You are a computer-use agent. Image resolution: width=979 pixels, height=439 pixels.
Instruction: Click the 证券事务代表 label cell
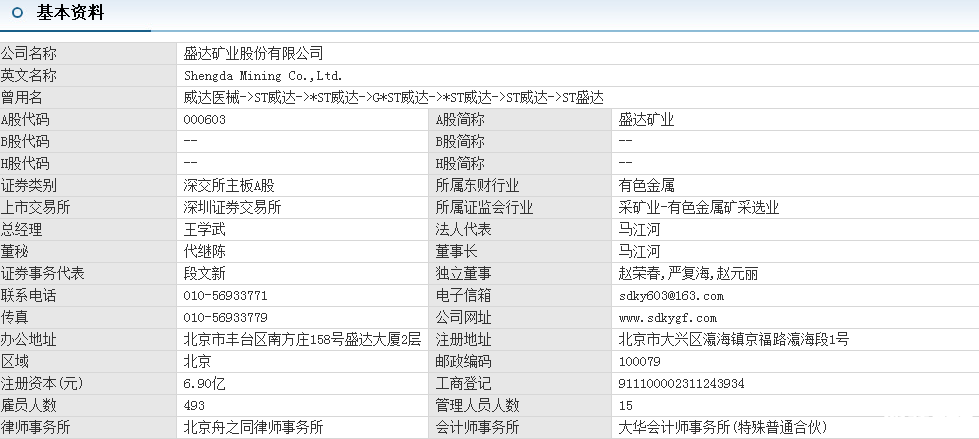pos(89,274)
